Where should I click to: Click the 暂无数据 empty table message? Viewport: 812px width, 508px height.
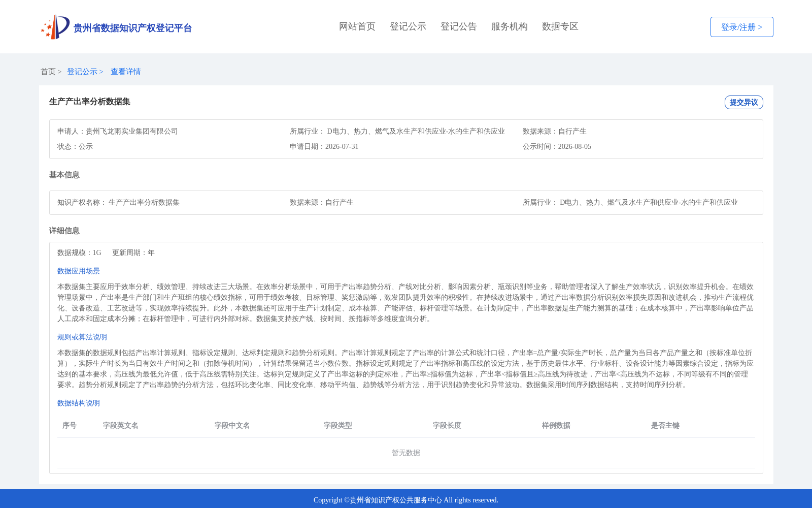tap(406, 453)
